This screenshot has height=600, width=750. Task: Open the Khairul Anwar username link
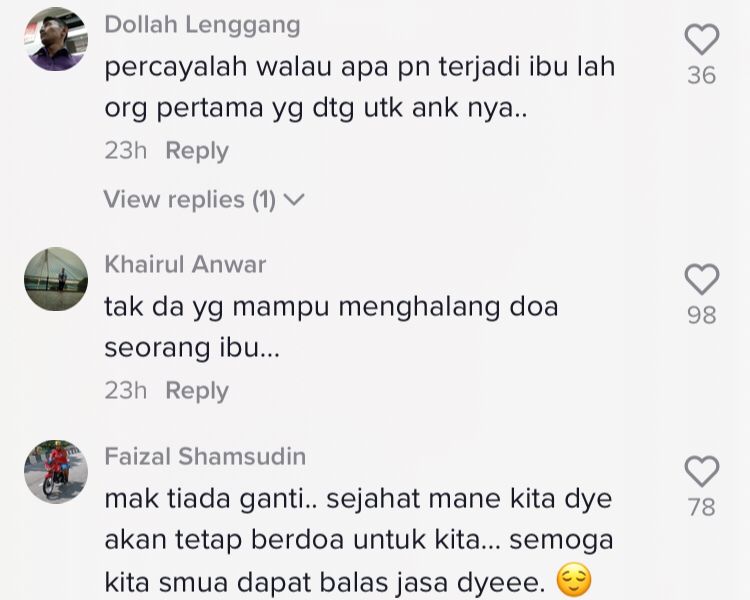[185, 265]
